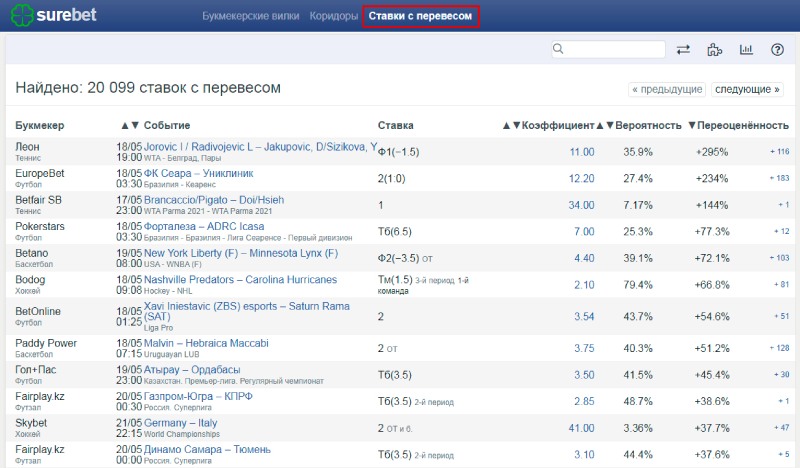Open Brancaccio/Pigato – Doi/Hsieh event link

click(214, 200)
